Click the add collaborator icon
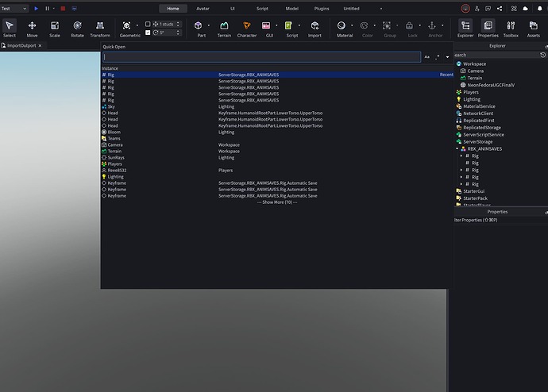This screenshot has height=392, width=548. click(477, 9)
